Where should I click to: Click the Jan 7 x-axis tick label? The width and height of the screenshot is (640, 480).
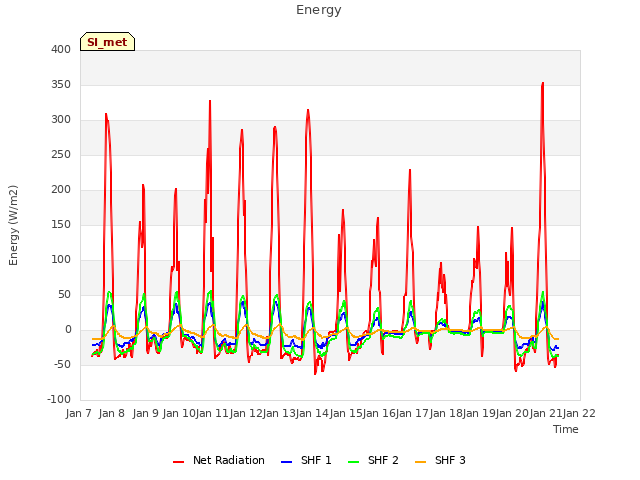79,413
